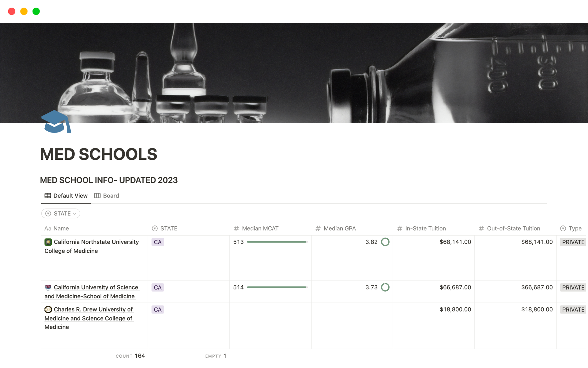Switch to the Default View tab

[x=70, y=195]
